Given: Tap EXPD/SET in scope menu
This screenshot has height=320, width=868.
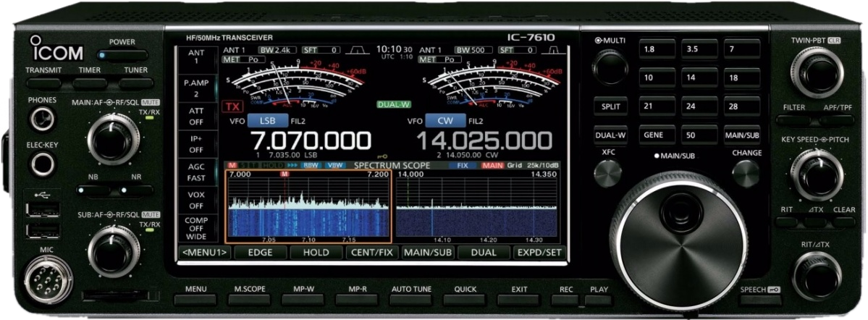Looking at the screenshot, I should (x=539, y=253).
